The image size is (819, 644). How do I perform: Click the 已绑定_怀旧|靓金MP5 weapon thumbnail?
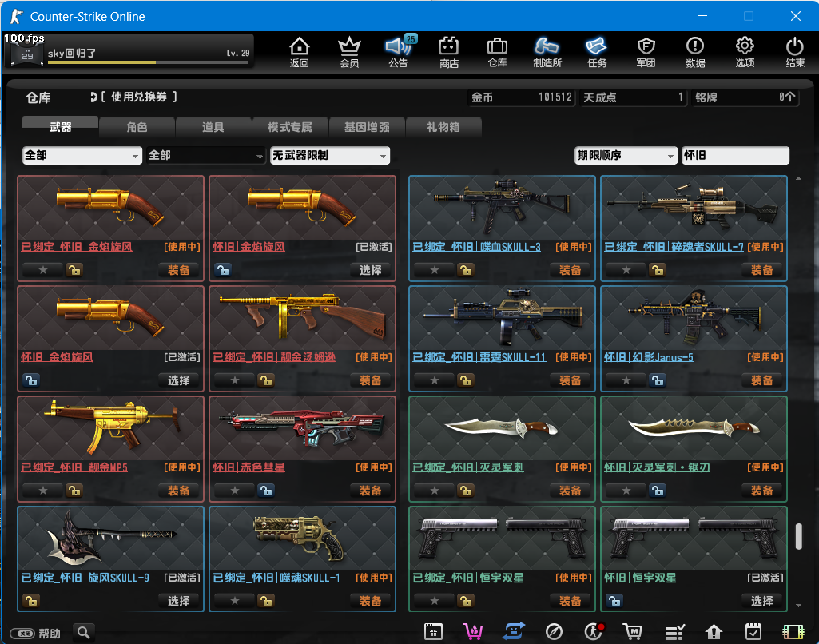(111, 428)
